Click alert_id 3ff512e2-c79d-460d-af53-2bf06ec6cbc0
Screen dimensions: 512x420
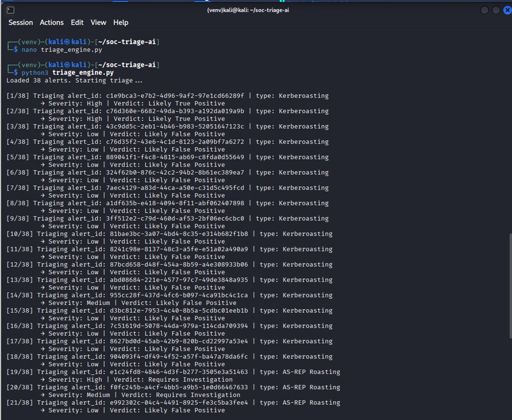[x=175, y=218]
